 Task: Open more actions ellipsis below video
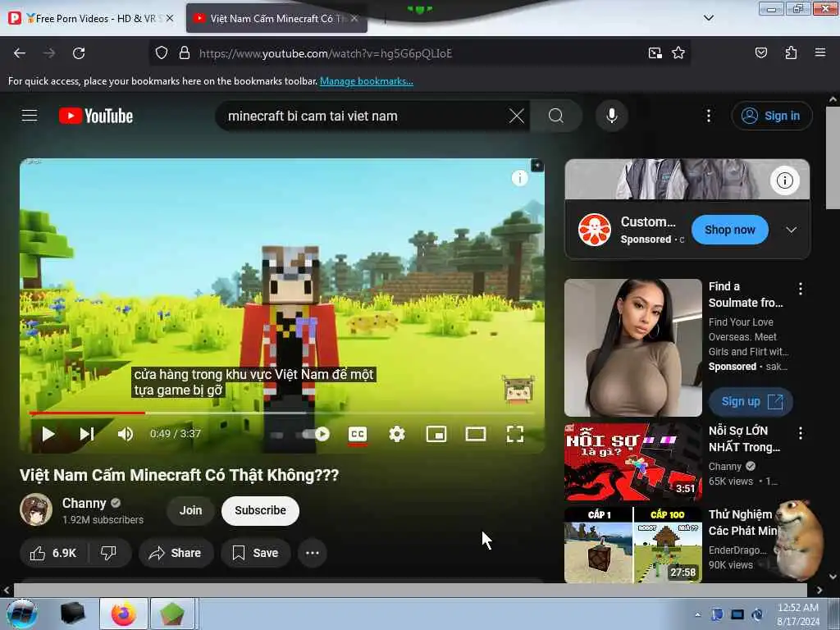313,553
